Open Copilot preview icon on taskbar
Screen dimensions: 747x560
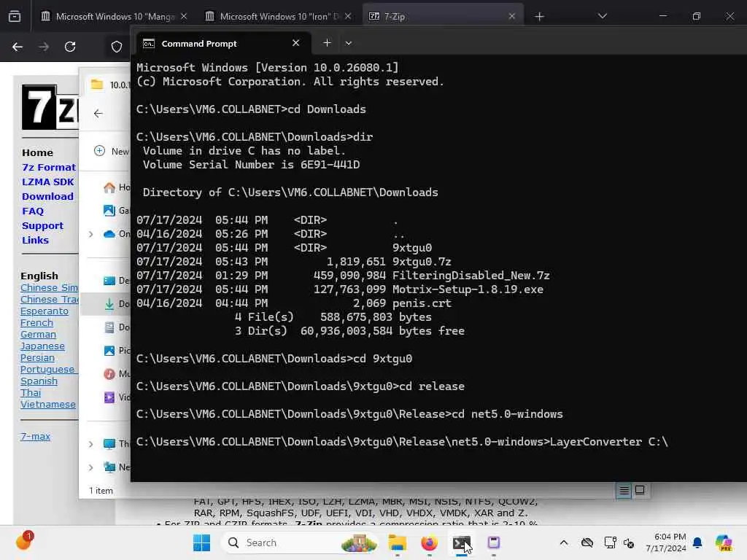(x=724, y=542)
